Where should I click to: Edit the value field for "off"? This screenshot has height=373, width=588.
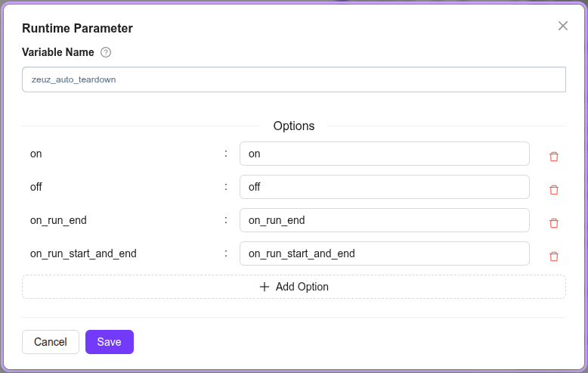click(385, 187)
